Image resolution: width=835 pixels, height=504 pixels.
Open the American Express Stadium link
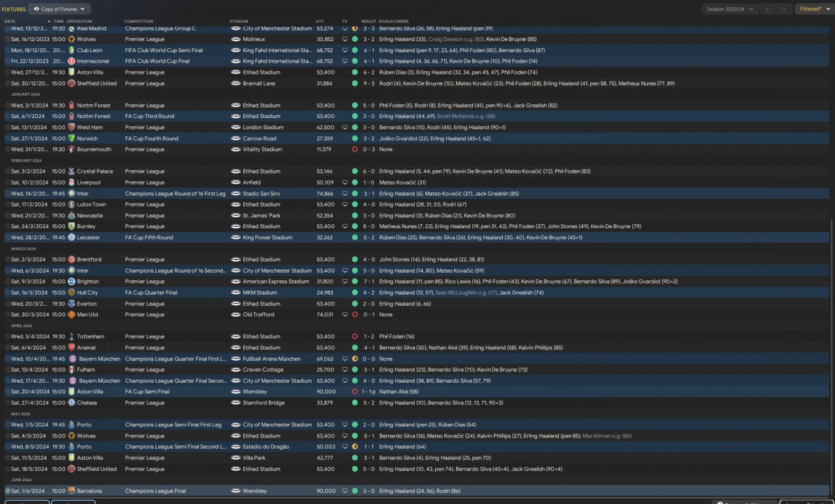[276, 282]
